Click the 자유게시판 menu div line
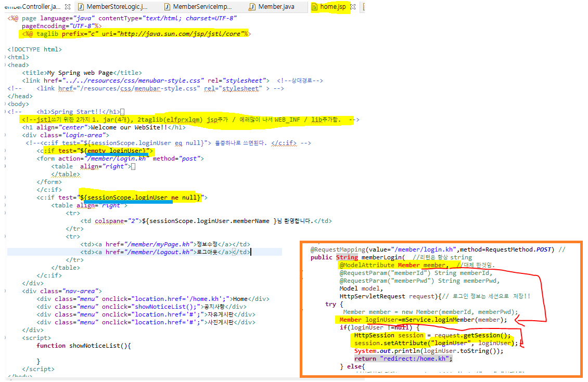Viewport: 588px width, 382px height. coord(146,314)
